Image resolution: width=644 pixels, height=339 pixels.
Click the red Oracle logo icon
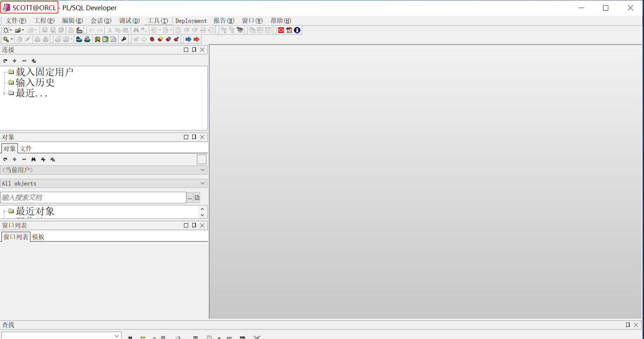281,30
